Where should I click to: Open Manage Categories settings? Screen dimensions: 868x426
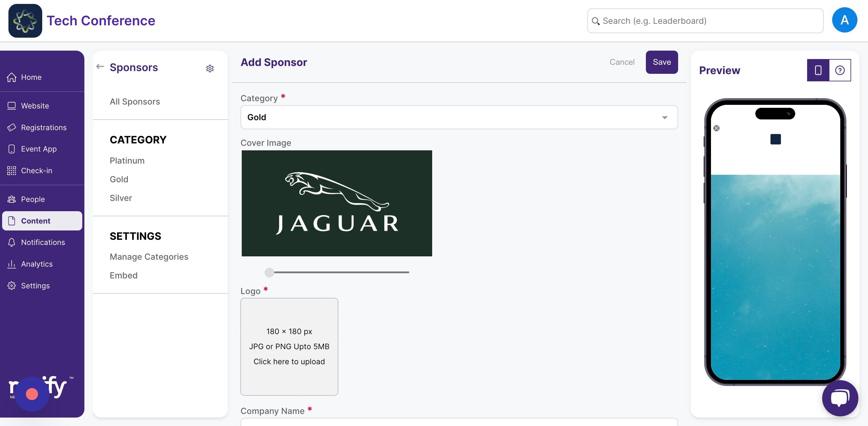[x=149, y=256]
